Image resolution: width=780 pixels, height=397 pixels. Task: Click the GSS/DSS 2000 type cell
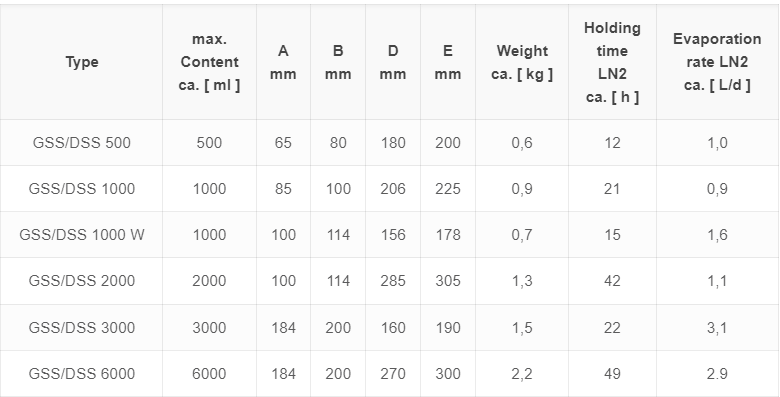tap(82, 281)
